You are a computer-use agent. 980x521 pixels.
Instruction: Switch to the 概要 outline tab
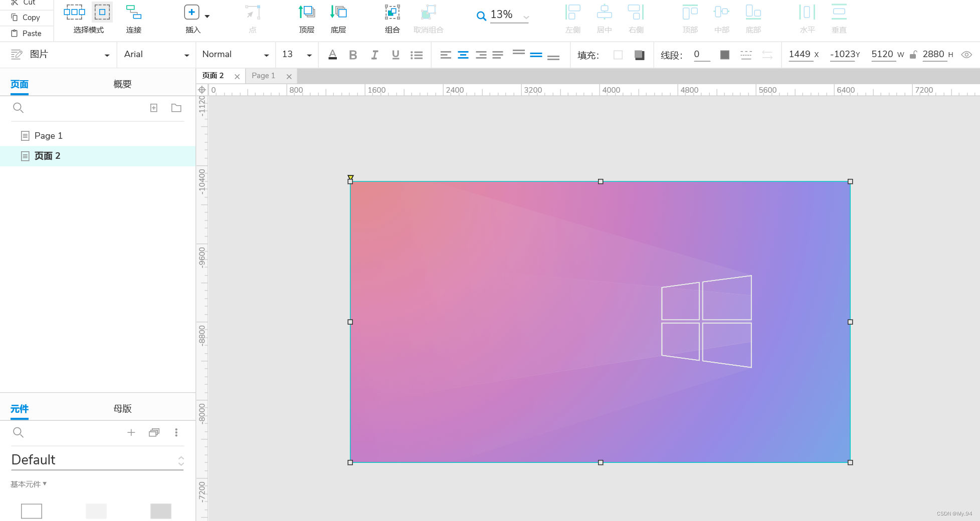[122, 84]
